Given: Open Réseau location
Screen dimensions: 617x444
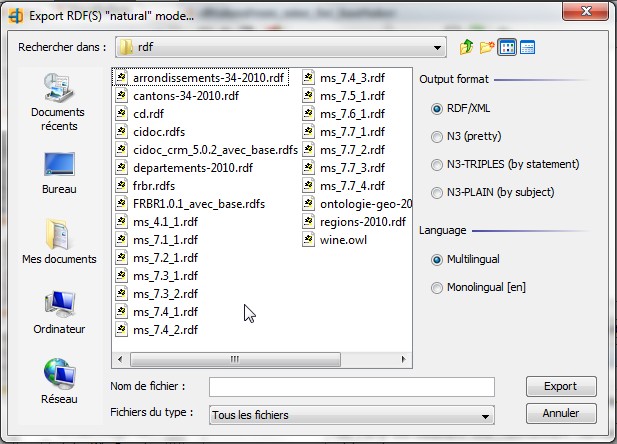Looking at the screenshot, I should pos(59,382).
